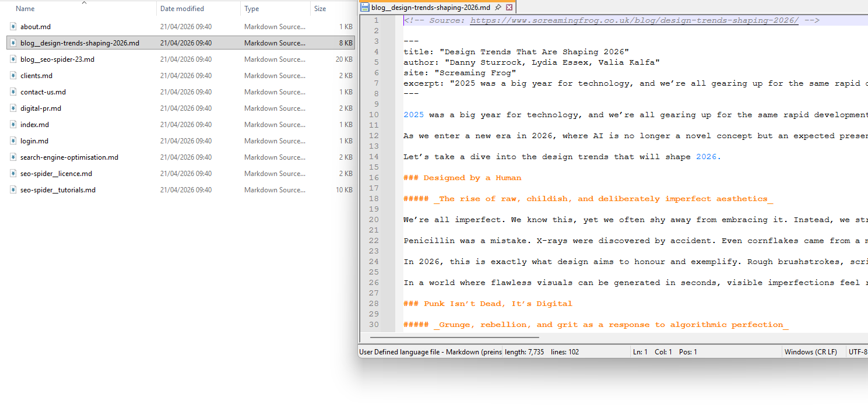868x415 pixels.
Task: Click the horizontal scrollbar in the editor
Action: pos(454,337)
